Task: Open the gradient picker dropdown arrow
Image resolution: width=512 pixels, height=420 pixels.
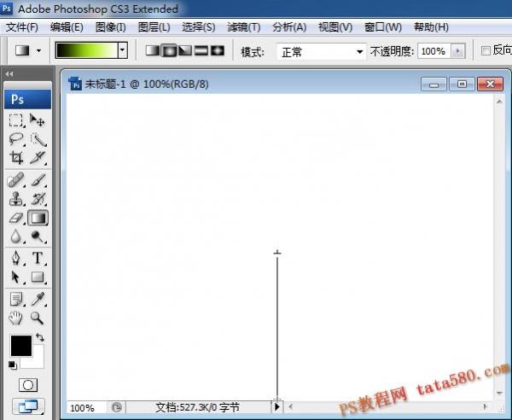Action: pyautogui.click(x=123, y=50)
